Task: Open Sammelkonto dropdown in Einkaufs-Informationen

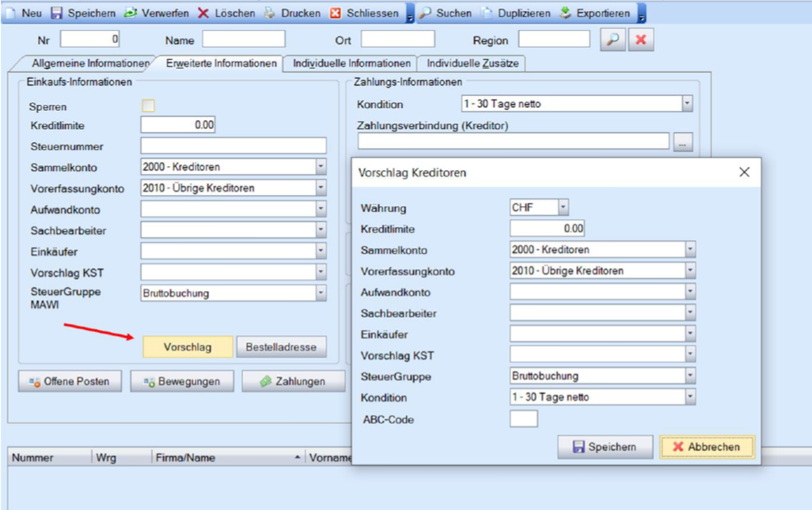Action: point(321,167)
